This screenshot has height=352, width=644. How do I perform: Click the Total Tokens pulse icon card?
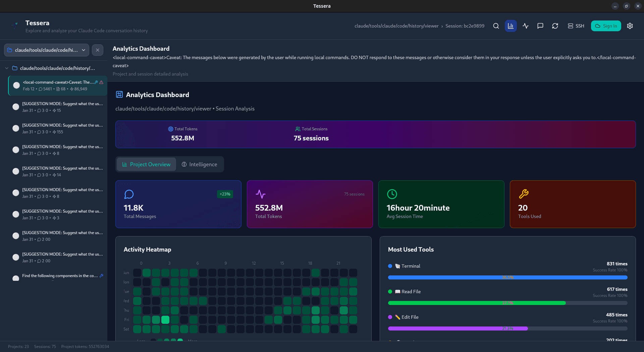pos(260,194)
